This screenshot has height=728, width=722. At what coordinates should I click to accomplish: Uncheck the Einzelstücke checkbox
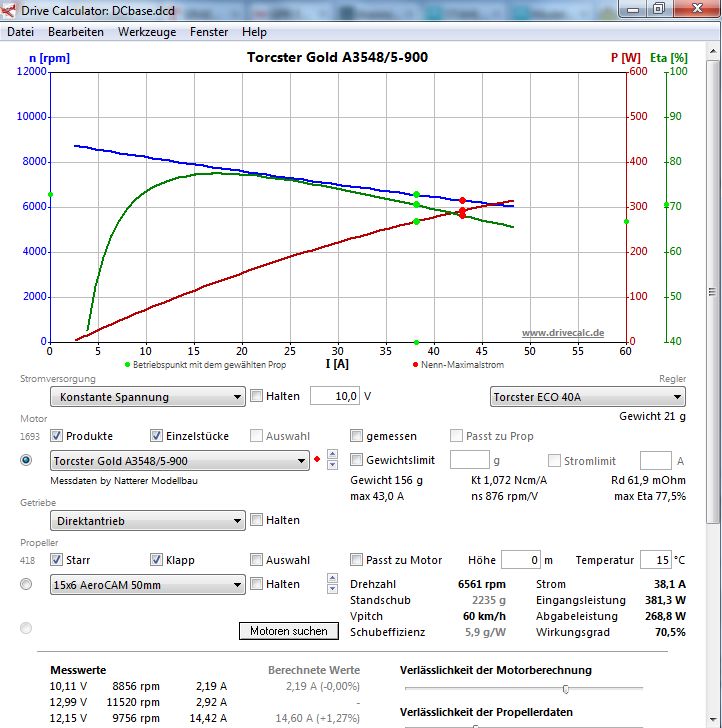click(x=156, y=436)
